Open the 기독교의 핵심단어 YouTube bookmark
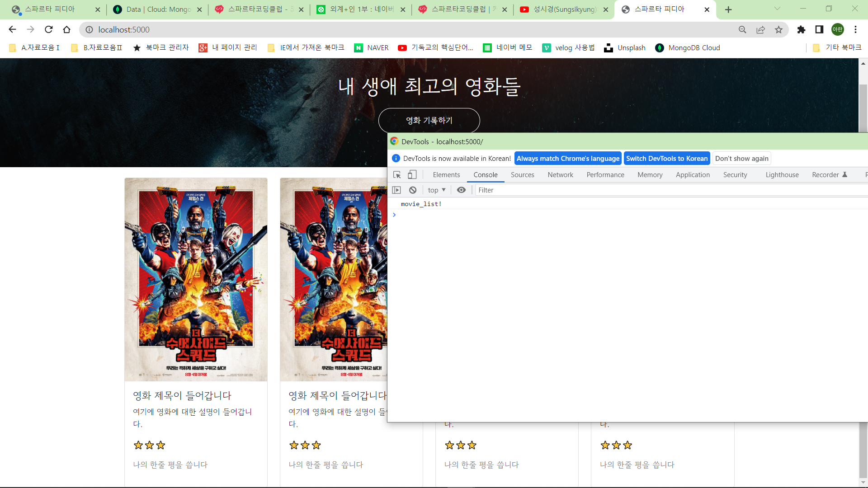 (x=435, y=48)
